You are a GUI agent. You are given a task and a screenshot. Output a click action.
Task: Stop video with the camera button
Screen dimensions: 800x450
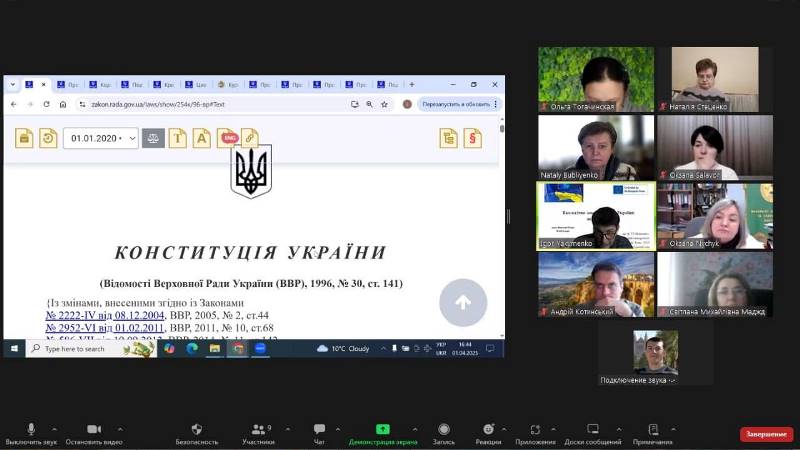pos(94,434)
